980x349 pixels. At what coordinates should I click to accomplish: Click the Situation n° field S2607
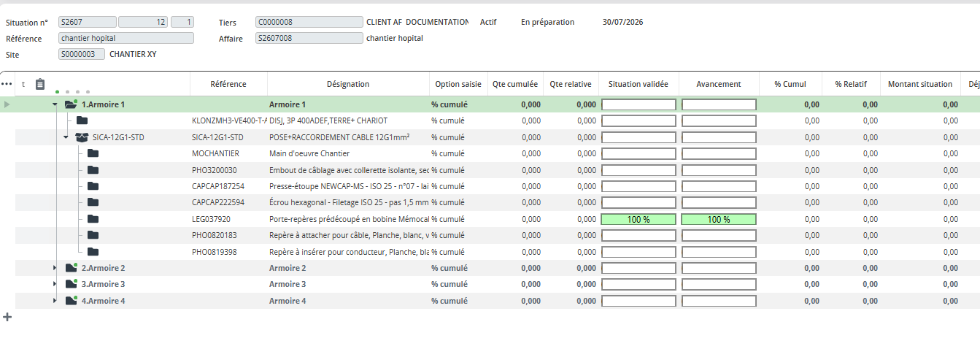87,22
